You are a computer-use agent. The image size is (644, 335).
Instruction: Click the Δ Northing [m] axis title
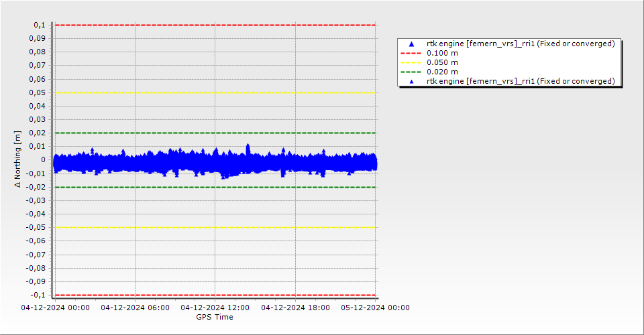[x=19, y=159]
